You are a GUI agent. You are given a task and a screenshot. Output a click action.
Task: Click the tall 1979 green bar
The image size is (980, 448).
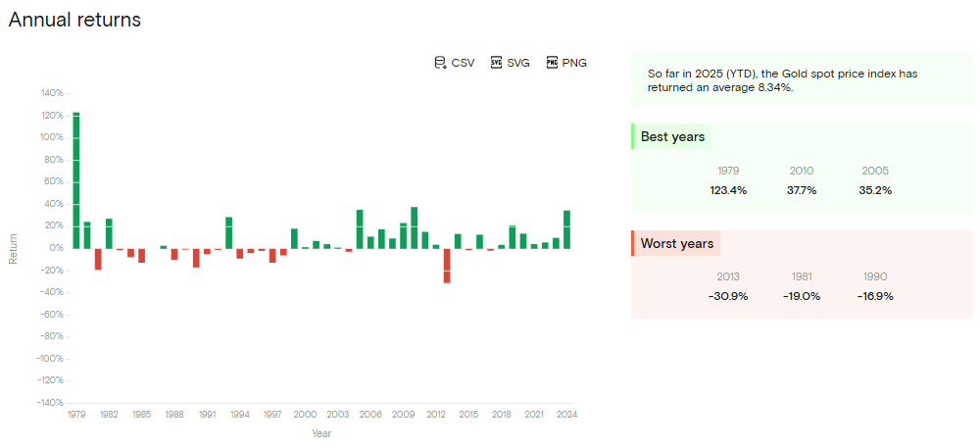(x=76, y=179)
